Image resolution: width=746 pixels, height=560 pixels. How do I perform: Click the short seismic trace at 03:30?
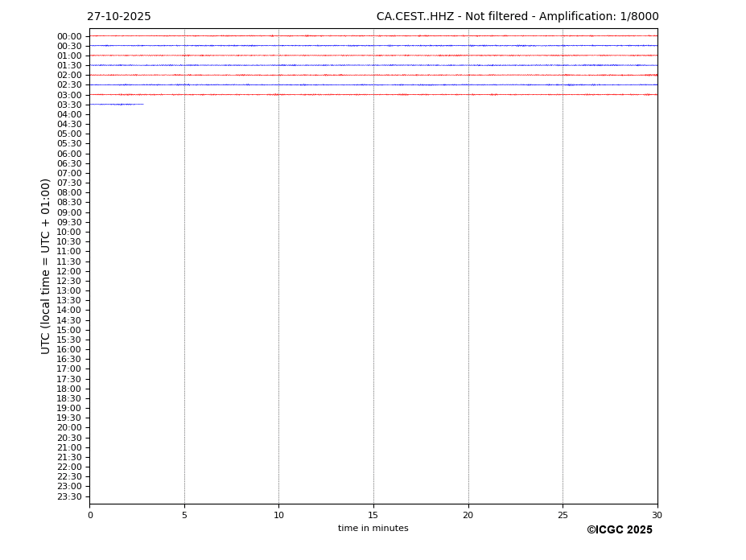117,104
